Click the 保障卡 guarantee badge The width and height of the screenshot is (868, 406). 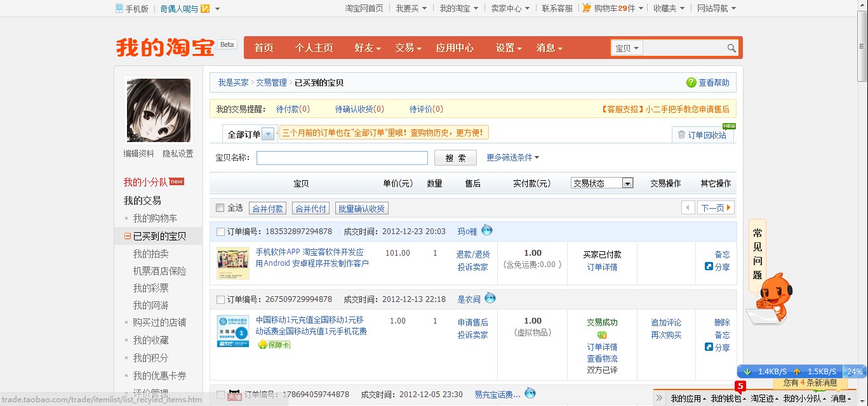(274, 344)
